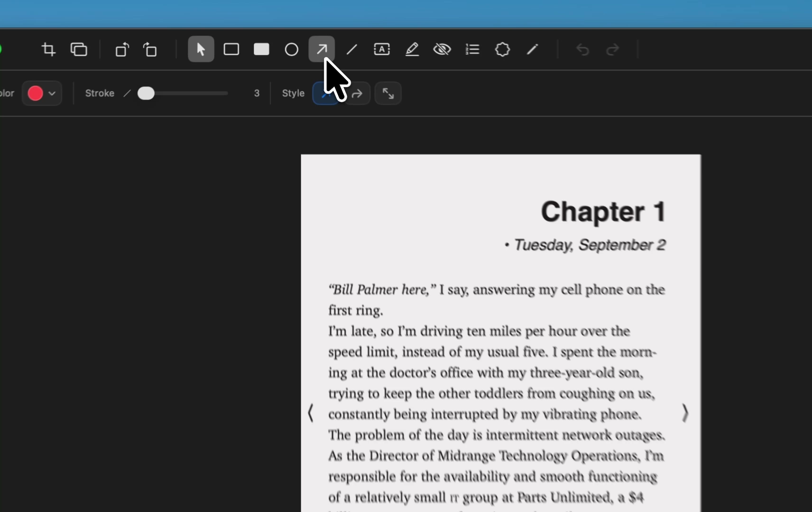The height and width of the screenshot is (512, 812).
Task: Click the stroke value 3
Action: point(257,93)
